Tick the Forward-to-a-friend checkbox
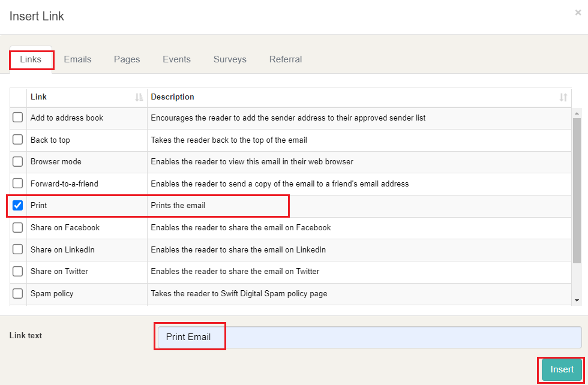 click(x=17, y=184)
